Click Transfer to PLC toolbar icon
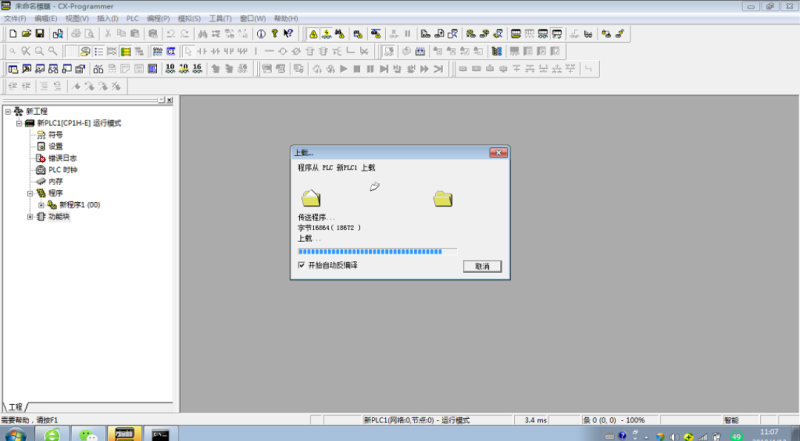 pos(426,34)
